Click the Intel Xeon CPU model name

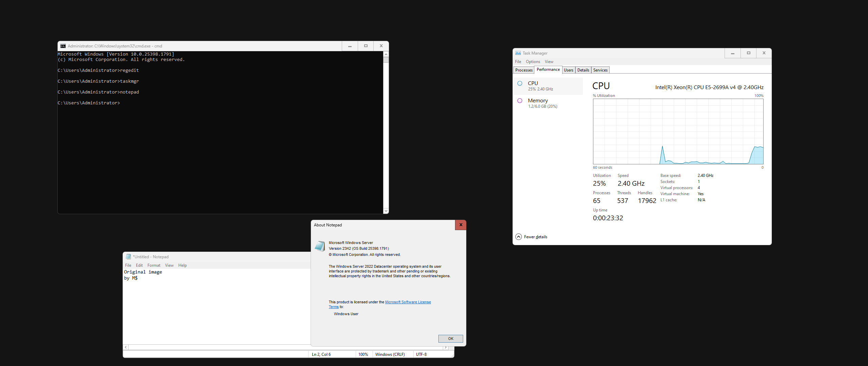709,87
